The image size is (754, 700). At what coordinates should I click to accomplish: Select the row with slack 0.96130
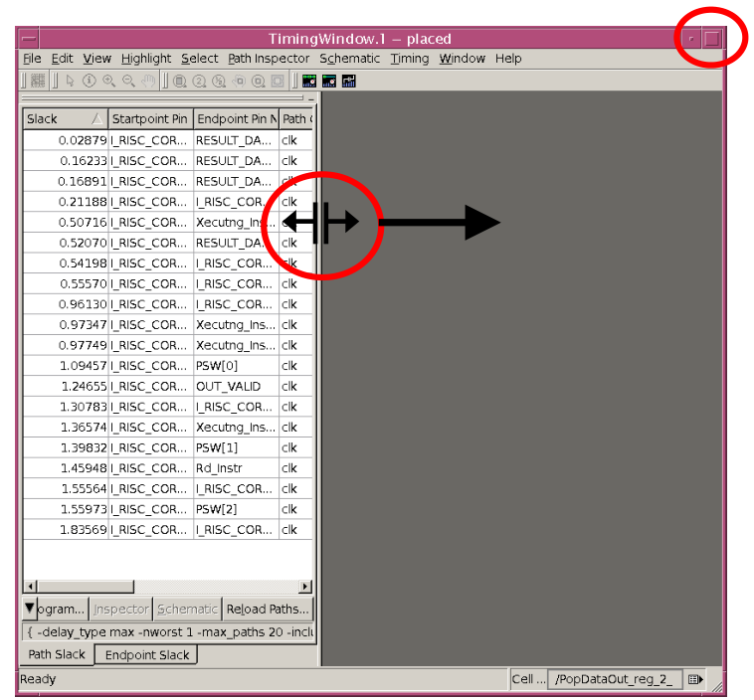168,304
